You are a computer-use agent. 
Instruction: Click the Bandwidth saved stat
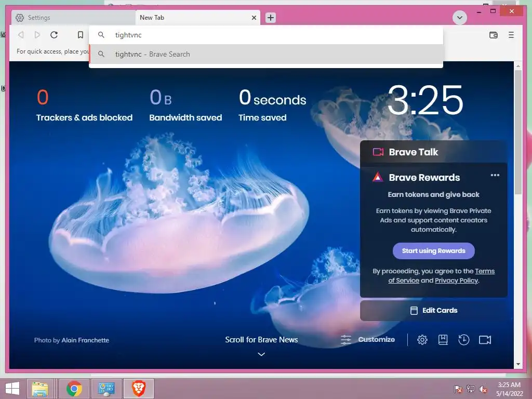pyautogui.click(x=185, y=105)
